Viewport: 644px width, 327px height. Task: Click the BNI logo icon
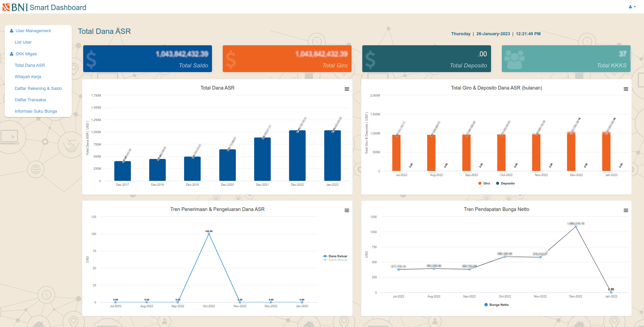point(6,7)
